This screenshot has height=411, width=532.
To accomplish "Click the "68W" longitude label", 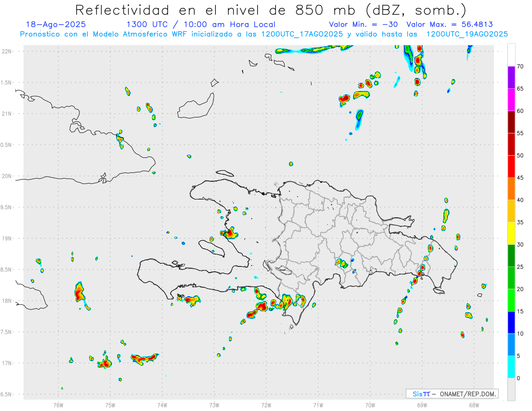I will click(x=473, y=405).
